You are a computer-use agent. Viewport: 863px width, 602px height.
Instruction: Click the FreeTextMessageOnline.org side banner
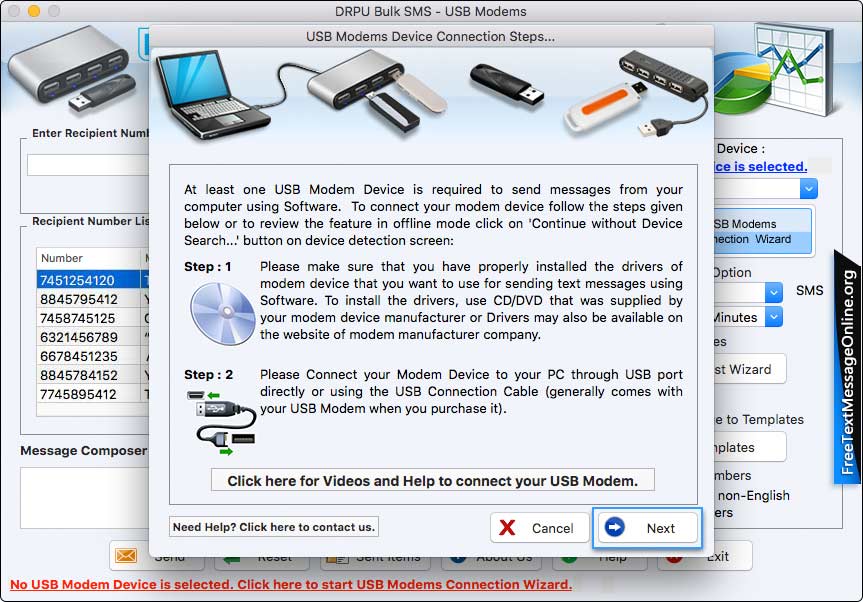pos(848,368)
